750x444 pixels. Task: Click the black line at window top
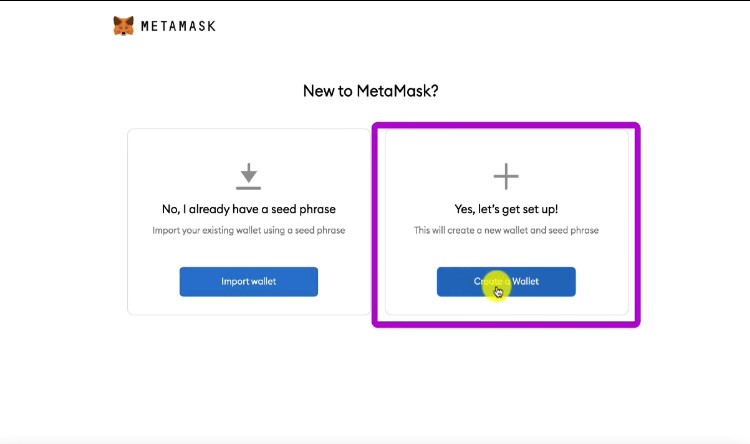point(375,1)
